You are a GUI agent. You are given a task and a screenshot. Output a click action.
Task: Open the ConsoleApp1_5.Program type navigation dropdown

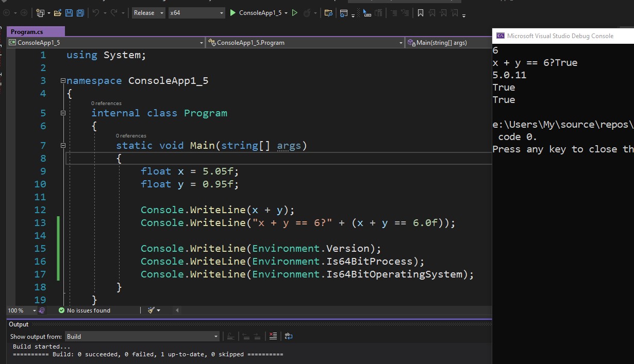(x=305, y=43)
